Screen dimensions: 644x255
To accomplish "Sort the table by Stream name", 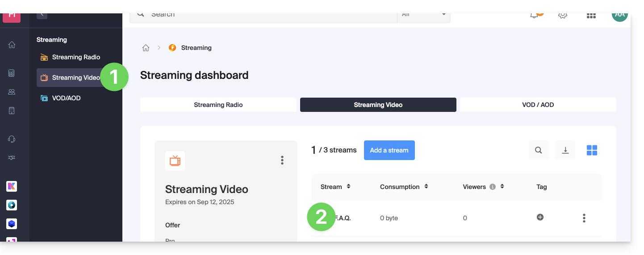I will (x=348, y=187).
